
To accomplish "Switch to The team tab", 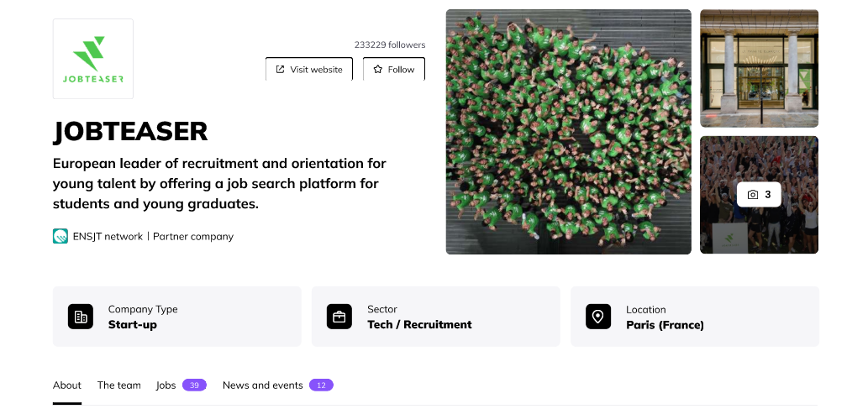I will point(119,385).
